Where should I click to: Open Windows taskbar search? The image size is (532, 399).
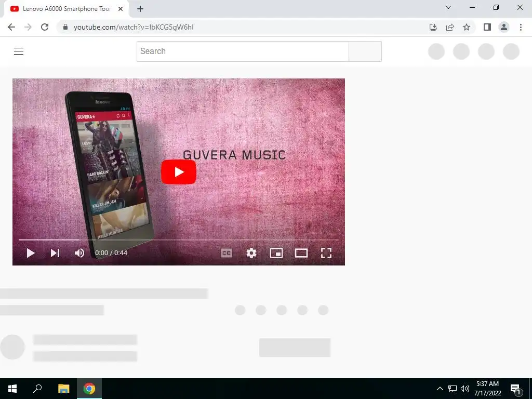tap(37, 389)
